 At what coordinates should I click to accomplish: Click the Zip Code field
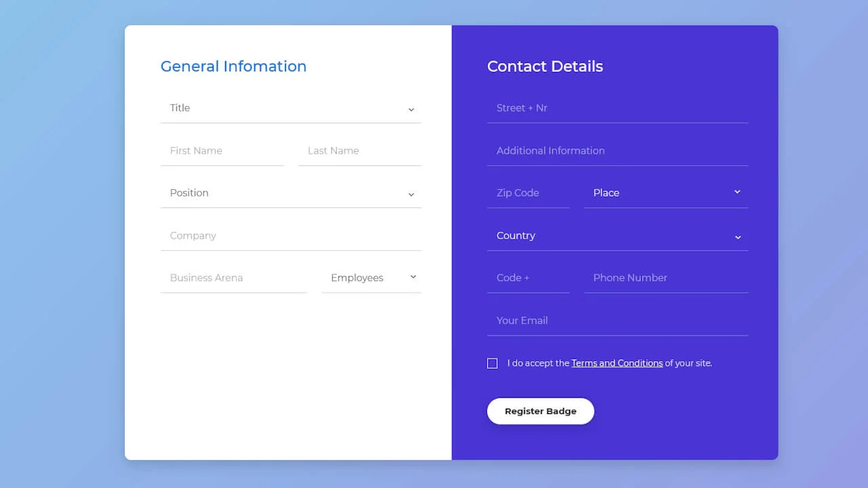(x=528, y=193)
